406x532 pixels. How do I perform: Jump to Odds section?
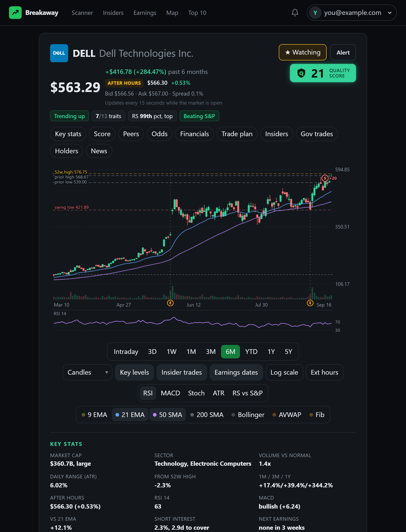[159, 134]
